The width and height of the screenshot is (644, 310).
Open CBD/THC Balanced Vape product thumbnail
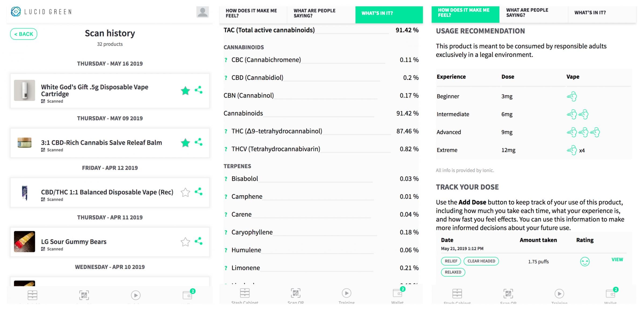point(25,193)
